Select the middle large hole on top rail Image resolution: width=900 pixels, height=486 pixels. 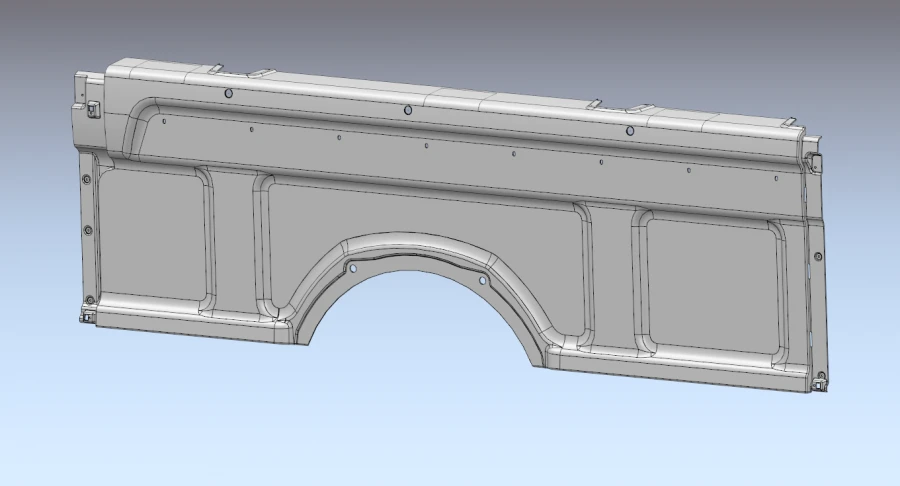(407, 110)
